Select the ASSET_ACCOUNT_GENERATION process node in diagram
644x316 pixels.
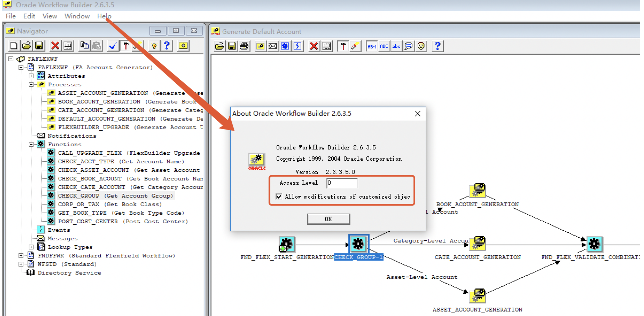point(477,296)
